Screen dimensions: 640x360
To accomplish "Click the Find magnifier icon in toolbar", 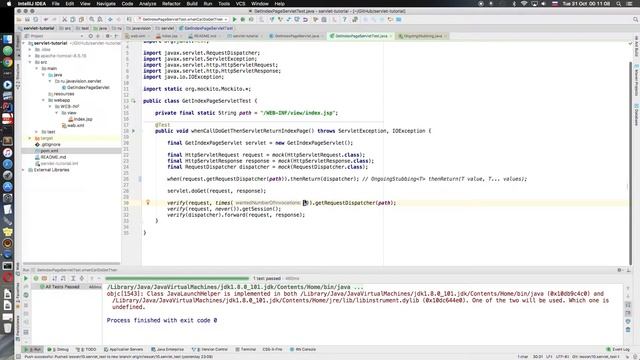I will tap(92, 19).
